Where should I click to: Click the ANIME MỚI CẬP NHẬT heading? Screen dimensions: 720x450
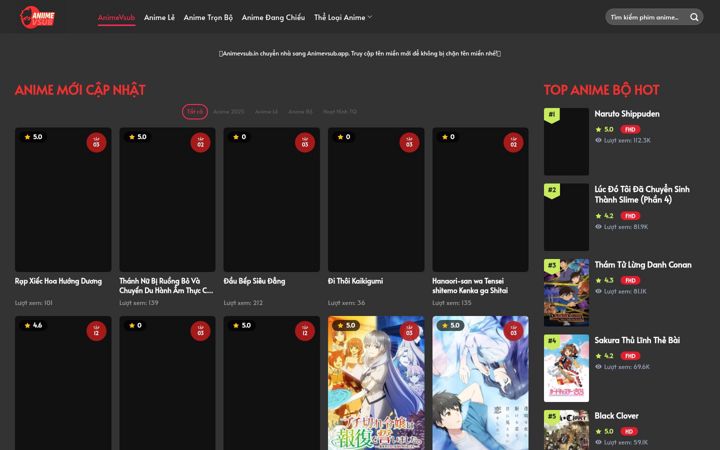pos(80,90)
